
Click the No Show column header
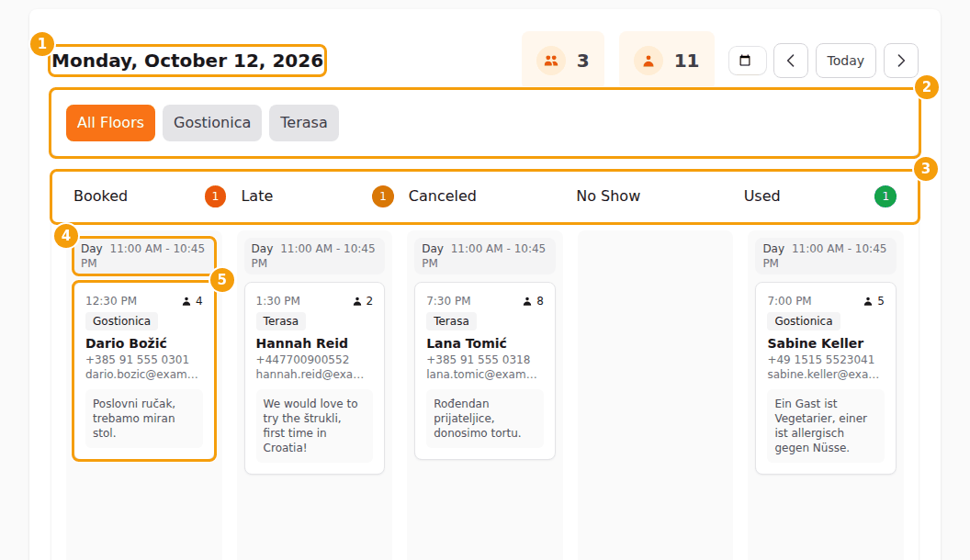click(608, 196)
